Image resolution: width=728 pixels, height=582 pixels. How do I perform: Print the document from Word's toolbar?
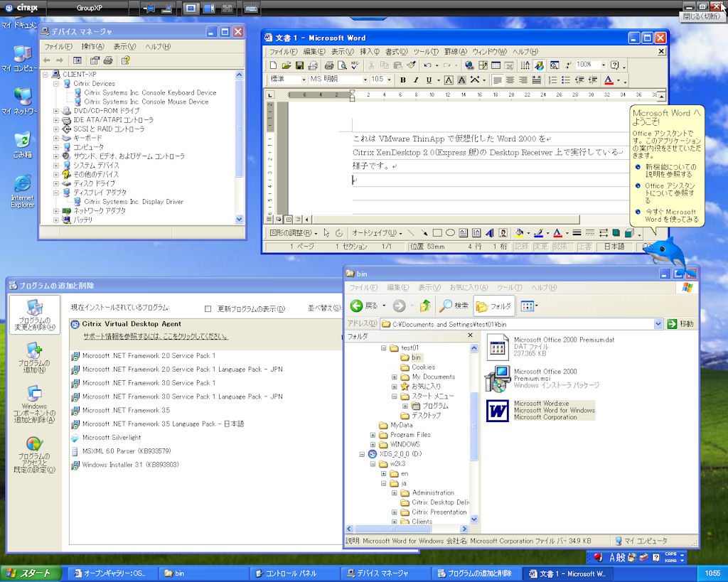329,65
